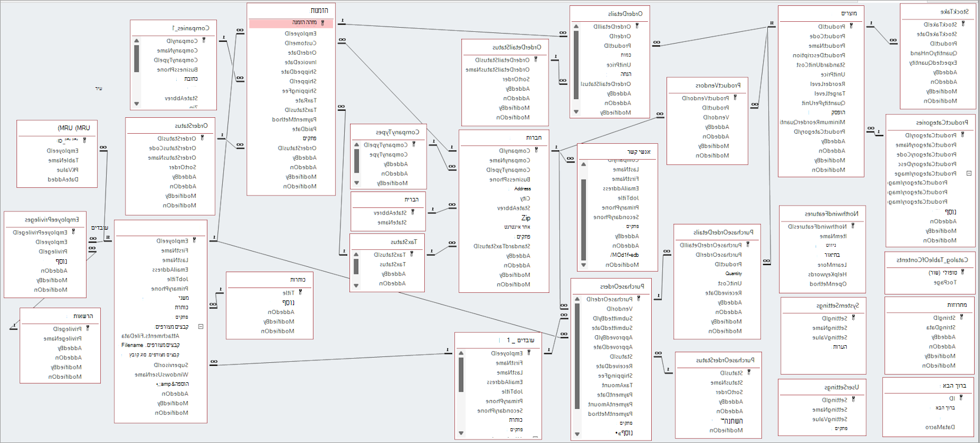The height and width of the screenshot is (443, 980).
Task: Click the key icon beside ProductVendorID
Action: coord(735,98)
